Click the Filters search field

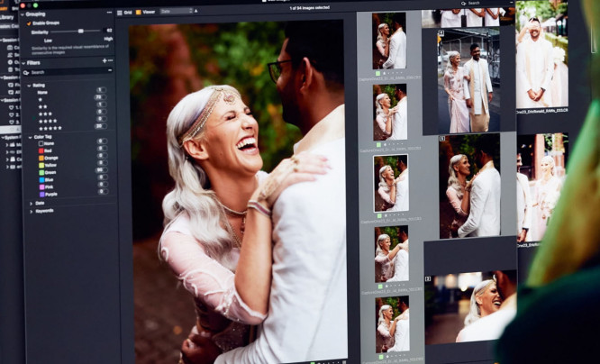[x=68, y=71]
